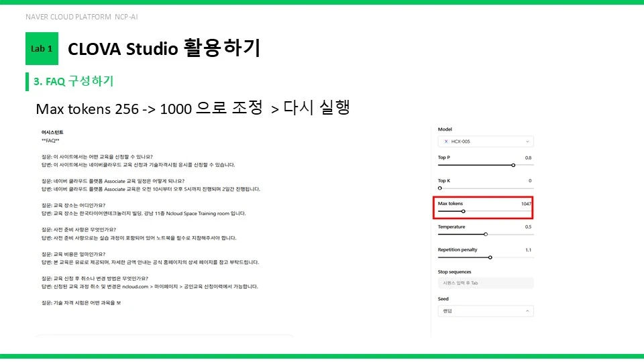Image resolution: width=644 pixels, height=362 pixels.
Task: Click the Top P label
Action: click(444, 158)
